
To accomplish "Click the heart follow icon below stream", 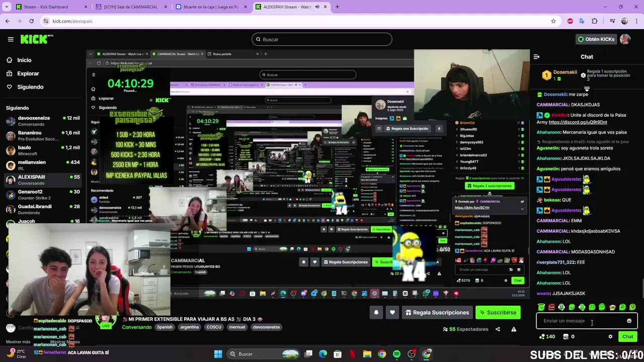I will (x=392, y=313).
